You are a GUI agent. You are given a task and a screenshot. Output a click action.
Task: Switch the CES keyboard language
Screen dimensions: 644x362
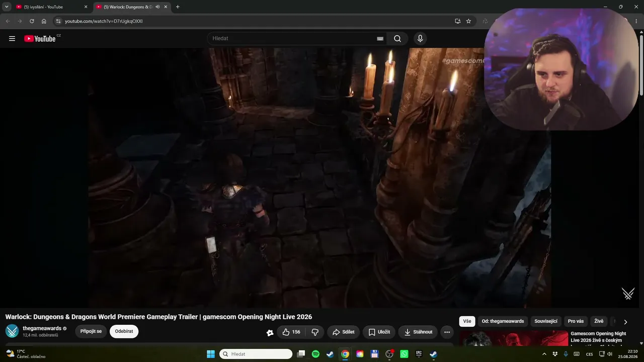tap(589, 354)
